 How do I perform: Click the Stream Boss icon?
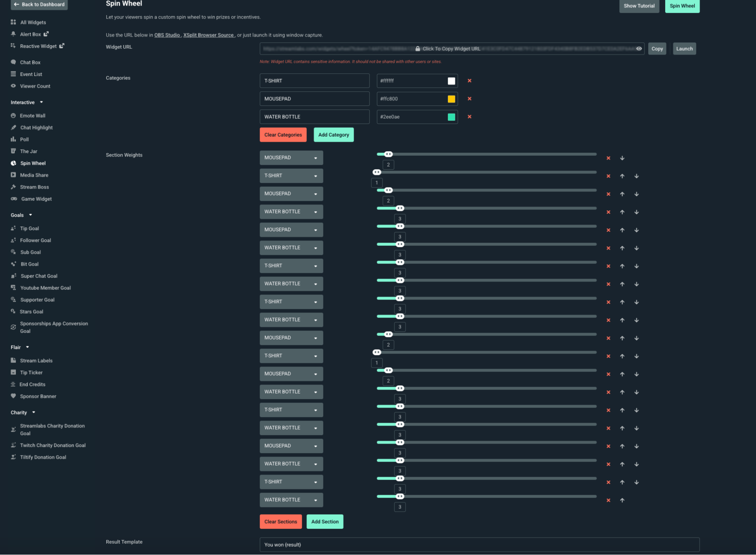click(13, 187)
